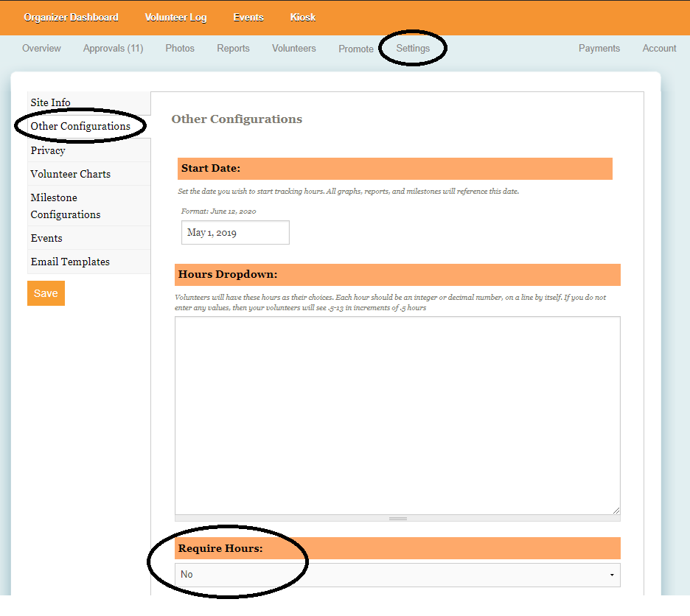This screenshot has height=616, width=690.
Task: Open Email Templates settings
Action: [x=89, y=262]
